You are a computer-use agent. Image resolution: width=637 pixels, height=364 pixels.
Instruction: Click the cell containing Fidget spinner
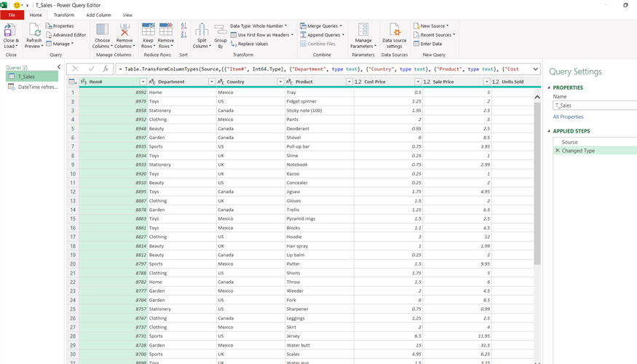pos(320,102)
